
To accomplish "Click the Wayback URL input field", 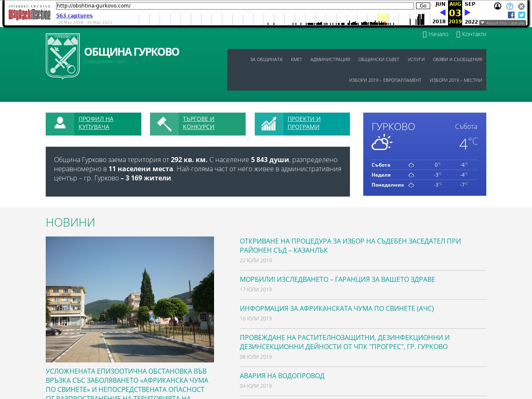I will (x=235, y=6).
